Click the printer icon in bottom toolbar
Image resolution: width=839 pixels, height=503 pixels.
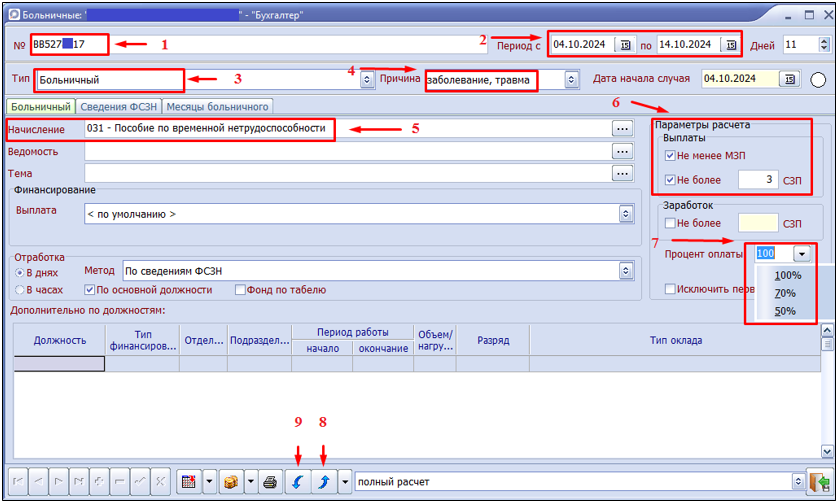(269, 482)
